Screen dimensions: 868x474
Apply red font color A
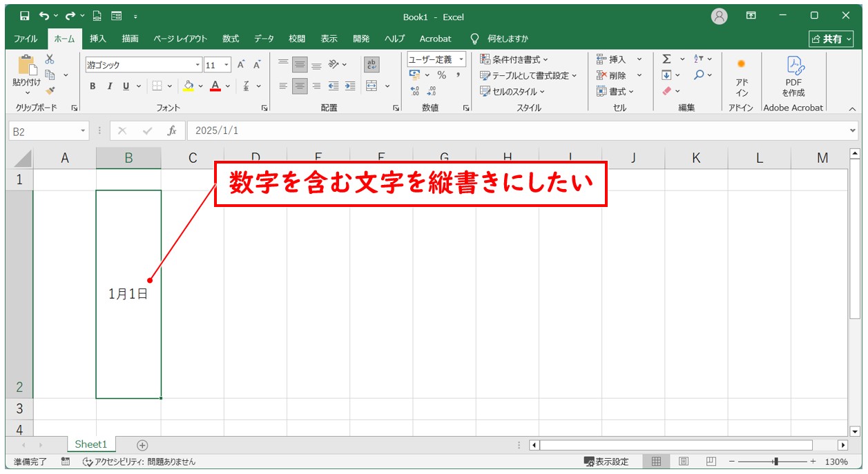tap(215, 86)
